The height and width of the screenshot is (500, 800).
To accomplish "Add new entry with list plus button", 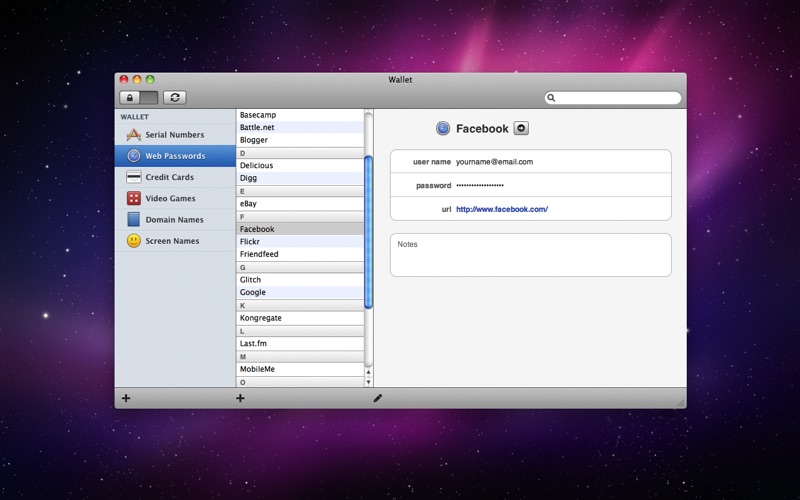I will [x=240, y=398].
